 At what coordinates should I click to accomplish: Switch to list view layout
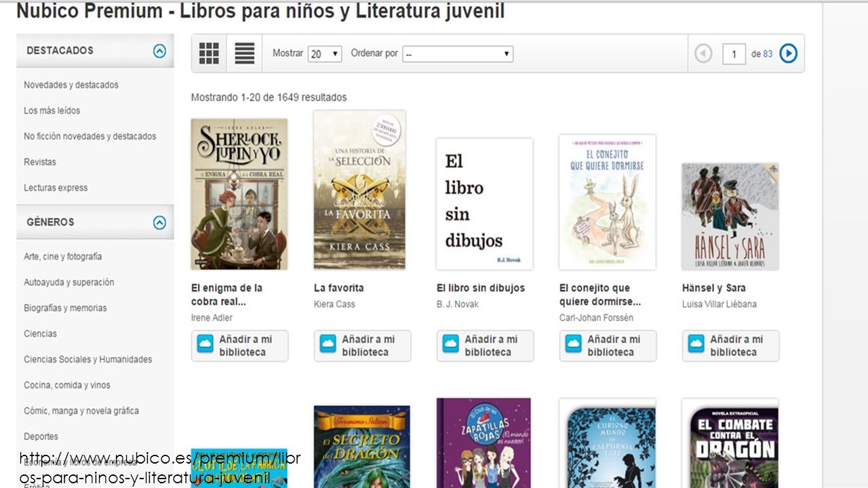pos(245,53)
